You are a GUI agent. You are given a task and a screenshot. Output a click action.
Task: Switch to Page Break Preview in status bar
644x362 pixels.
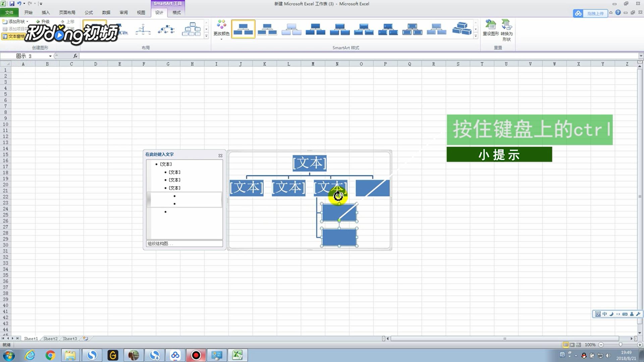[579, 345]
